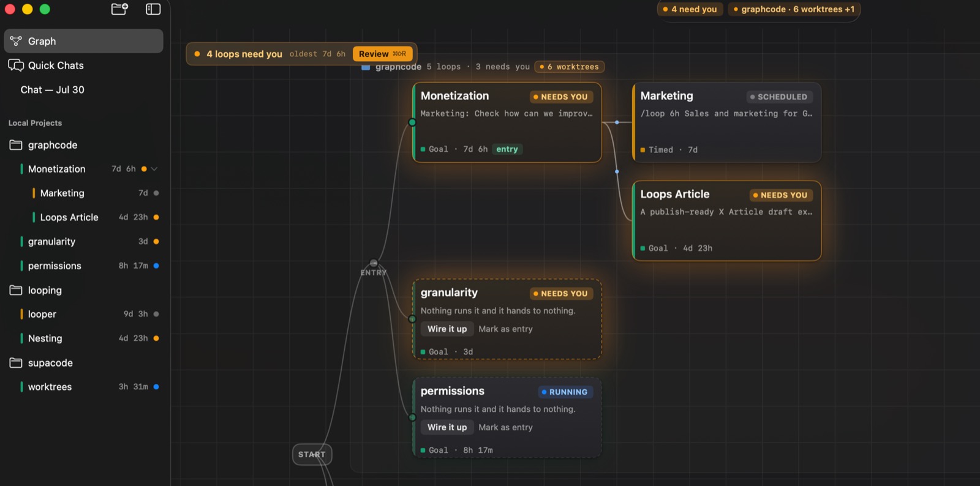Click Mark as entry on granularity card
Image resolution: width=980 pixels, height=486 pixels.
click(x=505, y=329)
